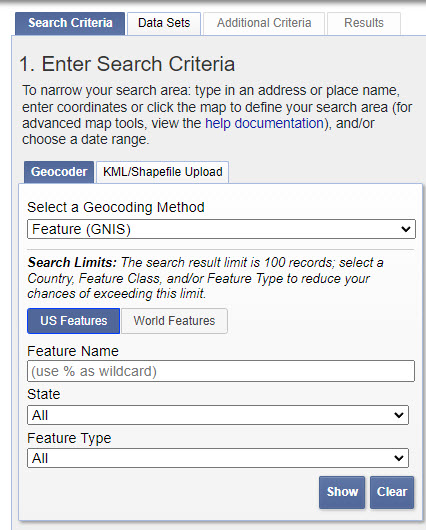The width and height of the screenshot is (426, 530).
Task: Open the Additional Criteria tab
Action: point(264,23)
